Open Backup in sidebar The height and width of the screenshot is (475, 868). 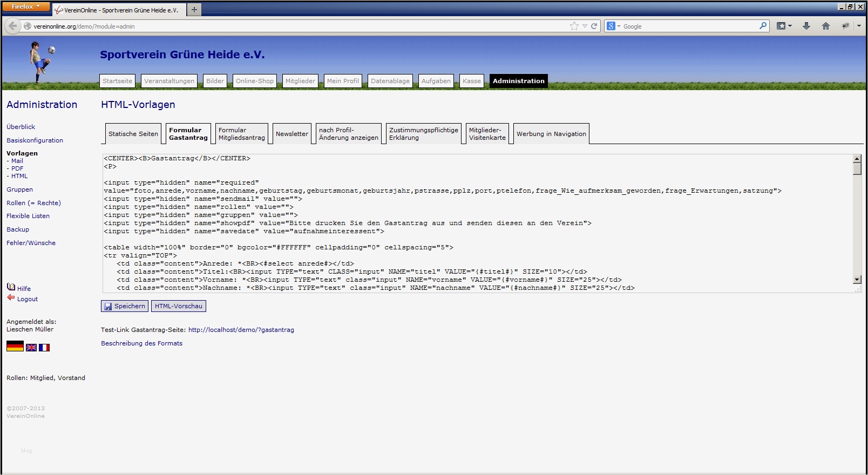(x=18, y=229)
